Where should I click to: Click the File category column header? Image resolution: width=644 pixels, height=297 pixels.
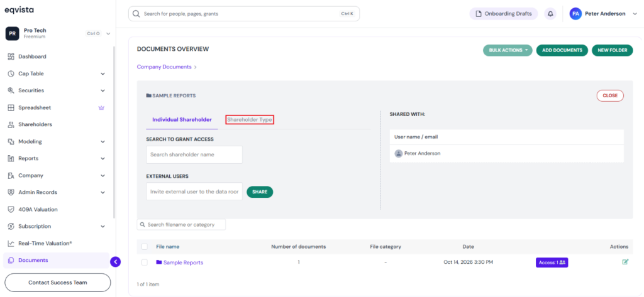(386, 247)
